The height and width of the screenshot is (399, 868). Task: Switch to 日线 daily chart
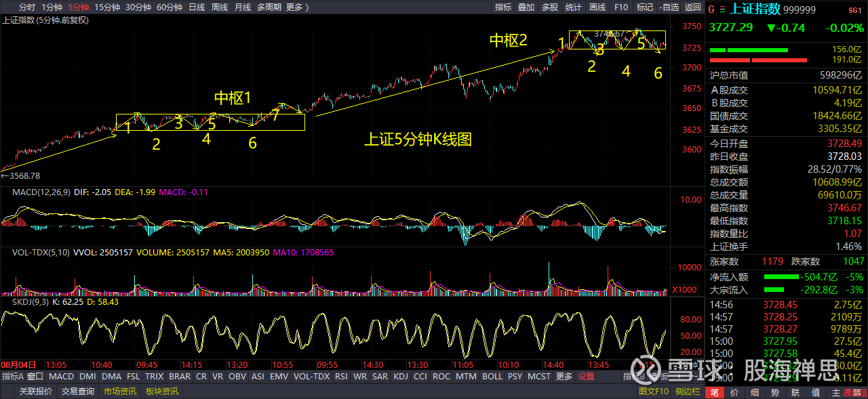pos(197,7)
